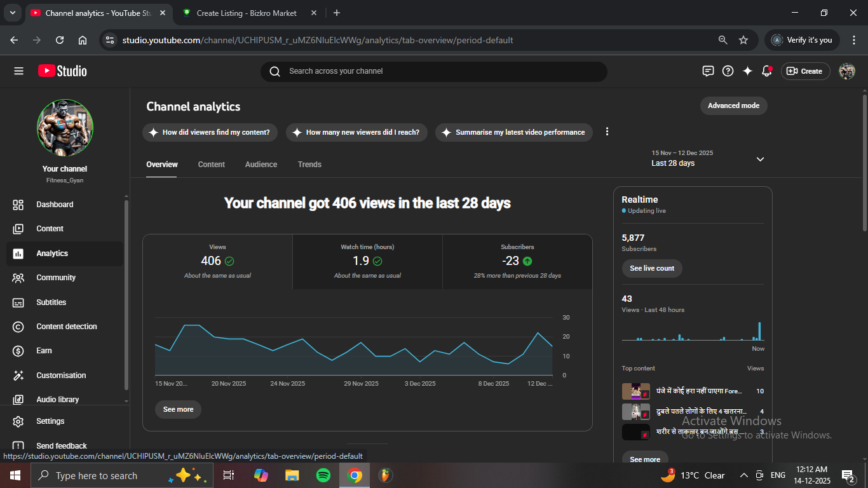Select the Views metric card
Screen dimensions: 868x488
(217, 261)
